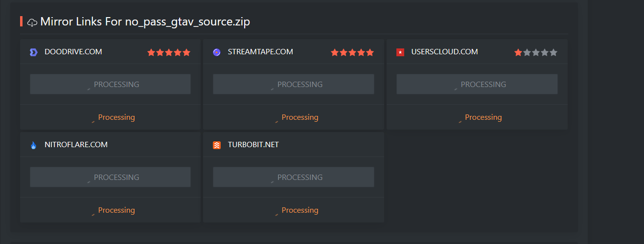
Task: Click the UsersCloud red star logo icon
Action: pos(400,52)
